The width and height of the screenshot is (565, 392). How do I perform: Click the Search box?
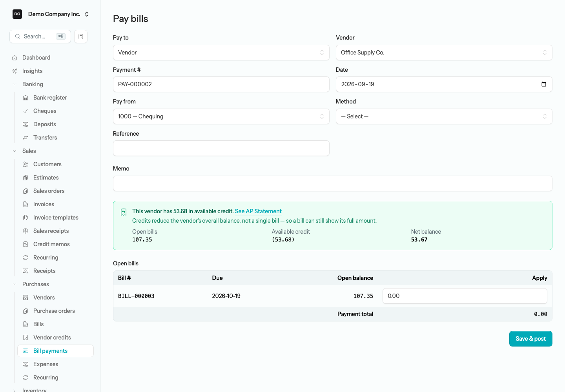click(x=40, y=36)
